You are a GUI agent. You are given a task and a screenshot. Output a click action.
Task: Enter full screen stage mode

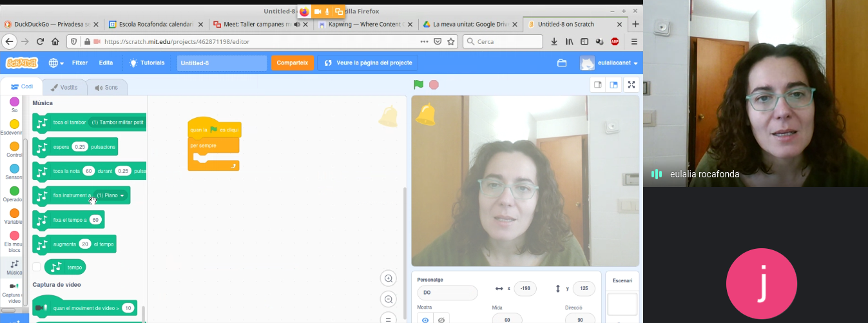coord(632,84)
